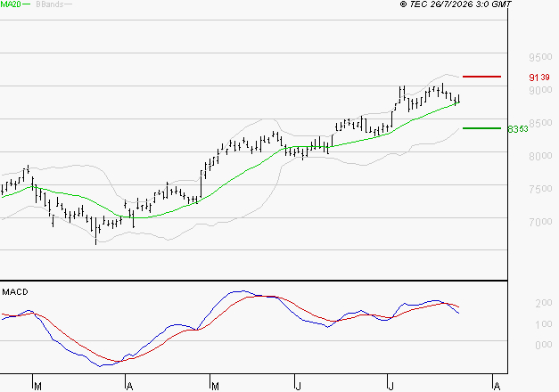Click the BBands legend label

pyautogui.click(x=50, y=4)
